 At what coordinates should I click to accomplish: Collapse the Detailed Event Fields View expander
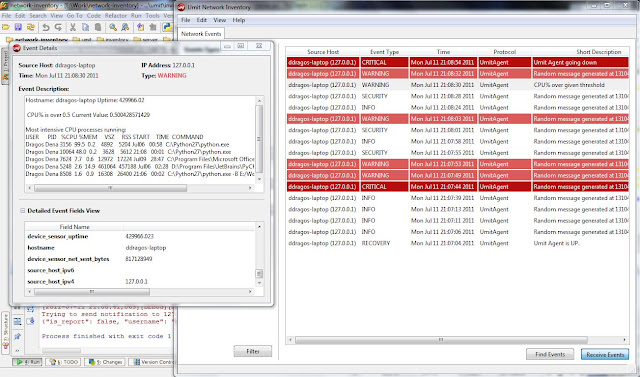(x=22, y=211)
